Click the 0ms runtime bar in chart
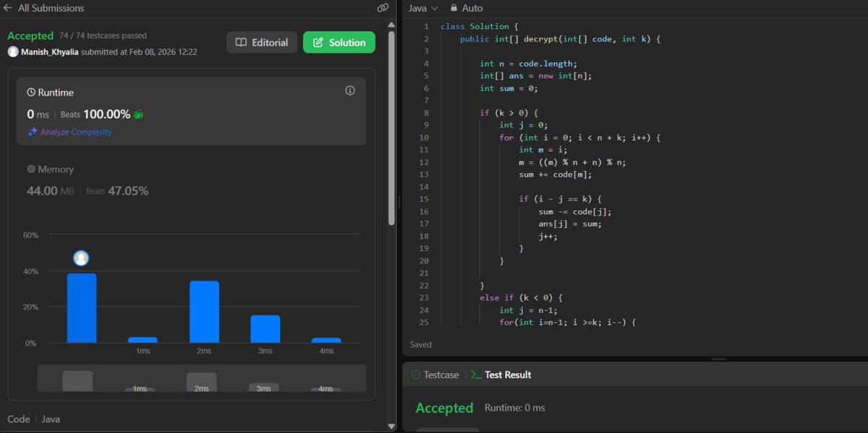 (82, 308)
